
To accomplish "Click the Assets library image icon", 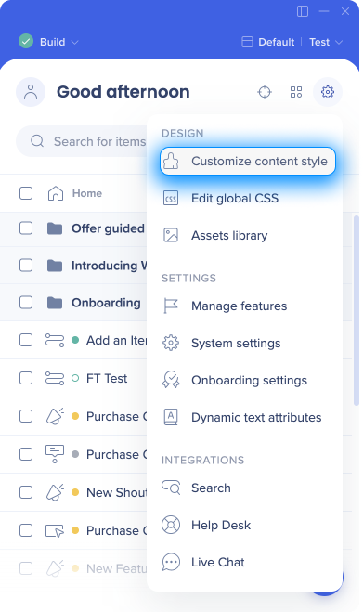I will click(x=171, y=235).
